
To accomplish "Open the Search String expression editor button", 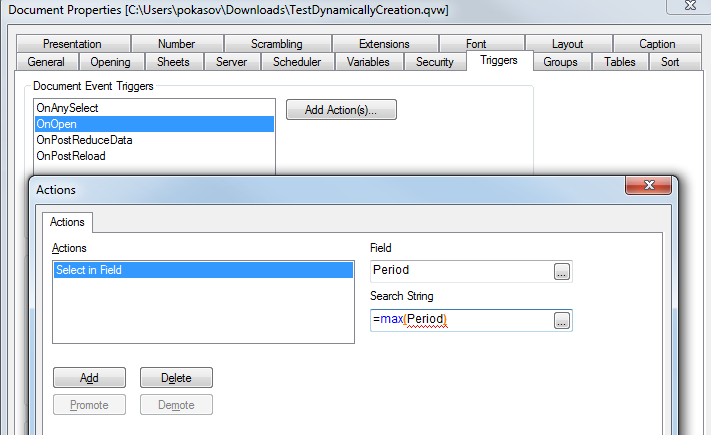I will click(562, 320).
